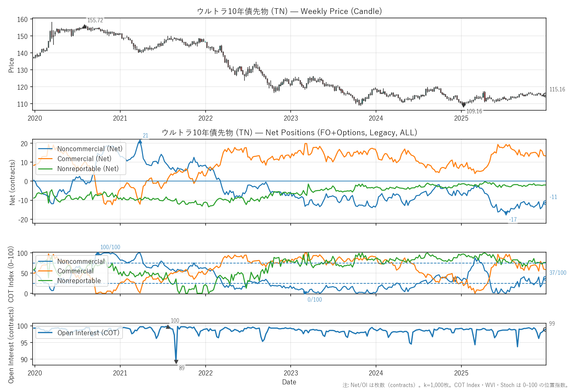Viewport: 574px width, 392px height.
Task: Select the latest price circle marker near 115.16
Action: [545, 95]
